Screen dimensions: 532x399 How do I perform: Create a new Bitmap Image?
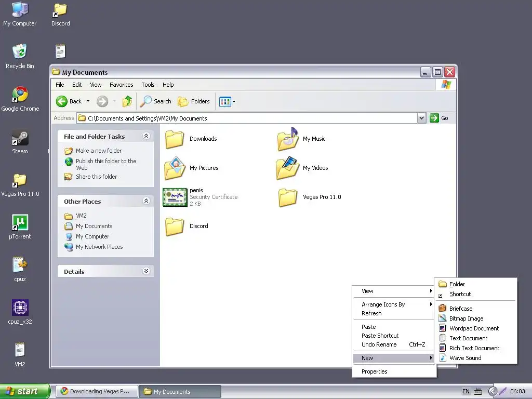pyautogui.click(x=476, y=318)
